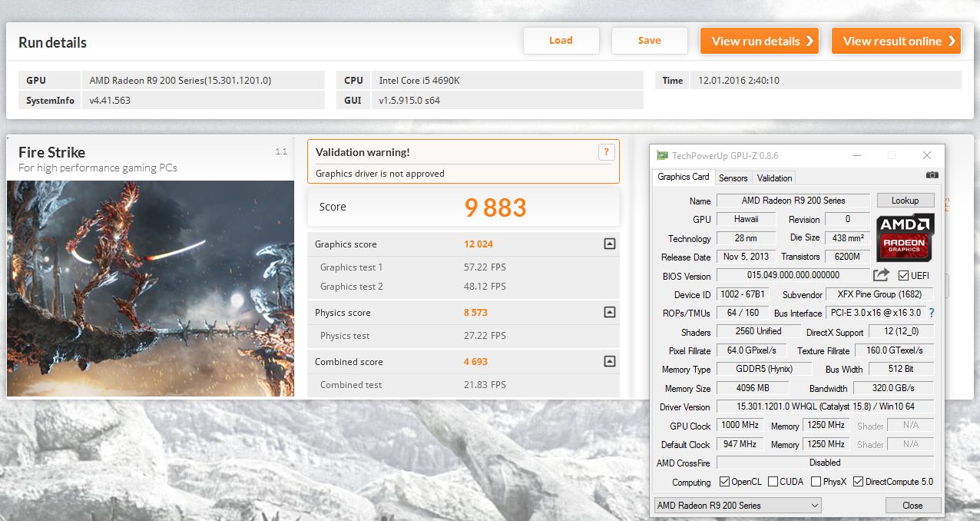Click the BIOS share/export arrow icon
The height and width of the screenshot is (521, 980).
click(x=881, y=274)
